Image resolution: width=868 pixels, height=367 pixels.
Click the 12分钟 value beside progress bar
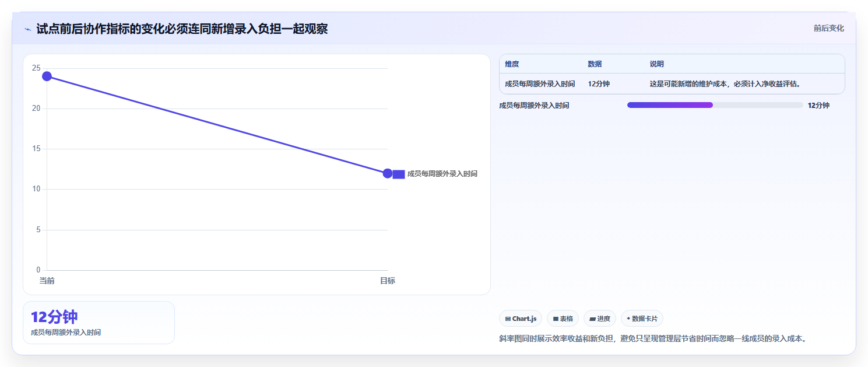(x=818, y=106)
